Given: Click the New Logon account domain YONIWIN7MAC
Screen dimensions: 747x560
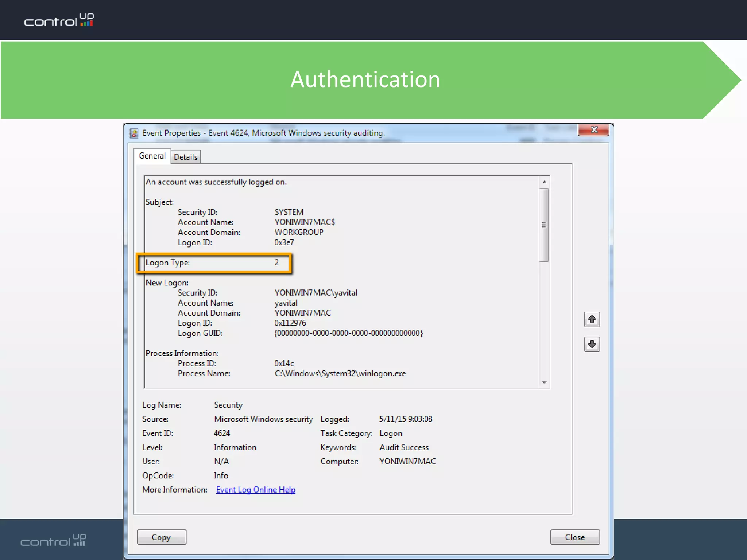Looking at the screenshot, I should coord(303,313).
